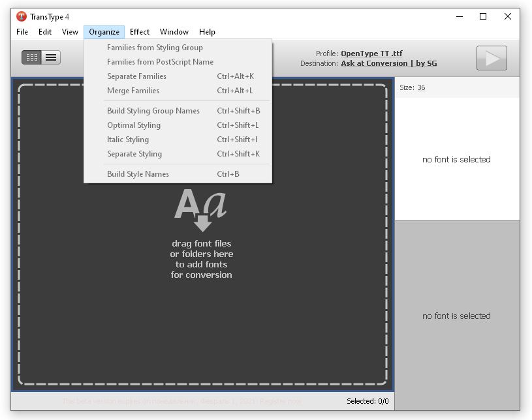Start conversion with the play button
Screen dimensions: 532x420
492,58
